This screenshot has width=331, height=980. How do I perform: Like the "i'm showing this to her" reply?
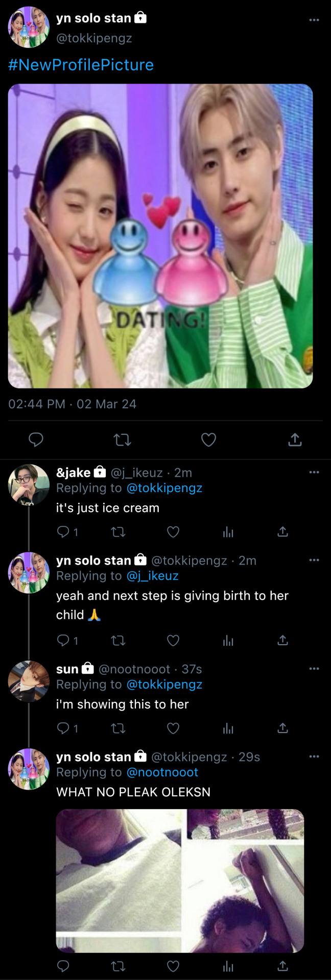click(x=173, y=728)
